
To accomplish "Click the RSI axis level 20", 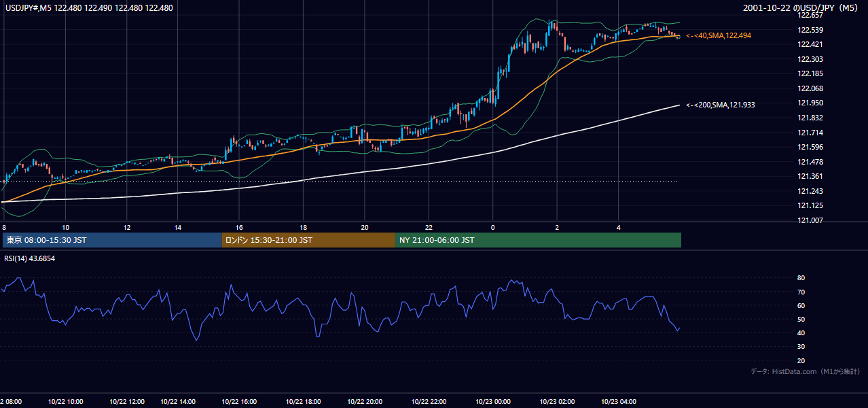I will tap(801, 361).
